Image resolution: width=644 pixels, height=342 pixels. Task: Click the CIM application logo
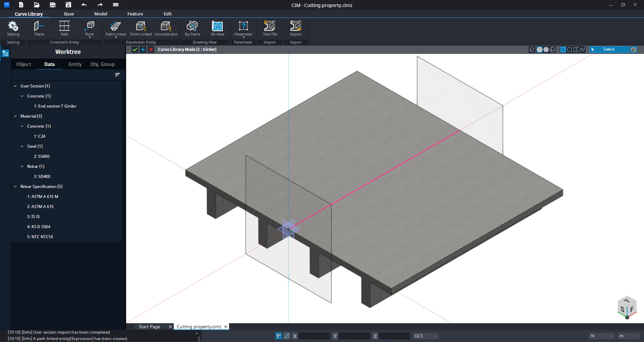(x=6, y=4)
